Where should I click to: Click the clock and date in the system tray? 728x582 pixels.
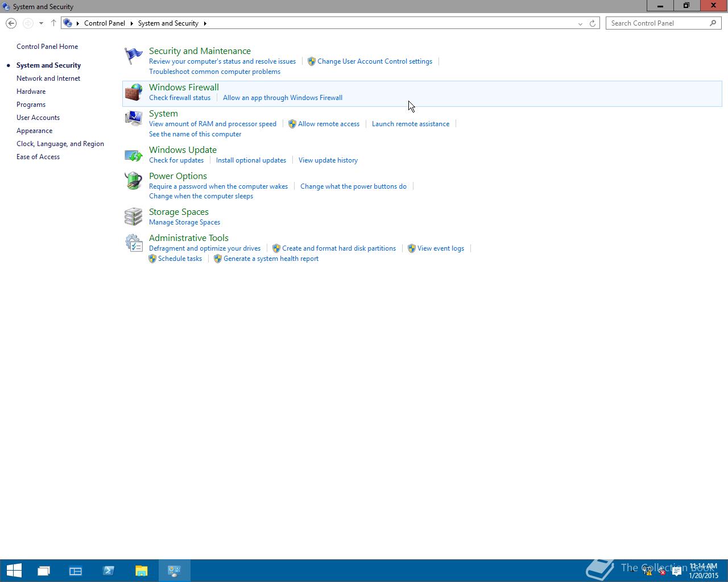click(703, 571)
